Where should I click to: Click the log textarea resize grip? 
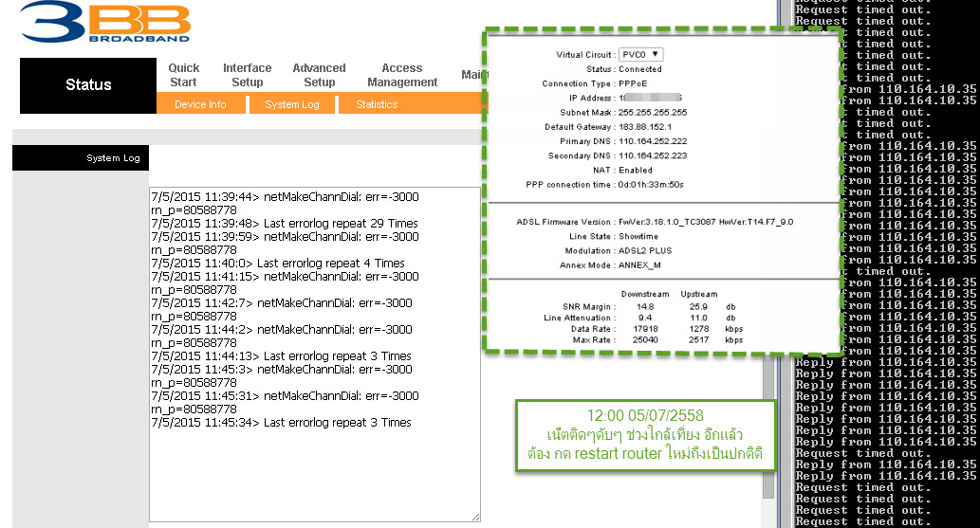click(475, 517)
